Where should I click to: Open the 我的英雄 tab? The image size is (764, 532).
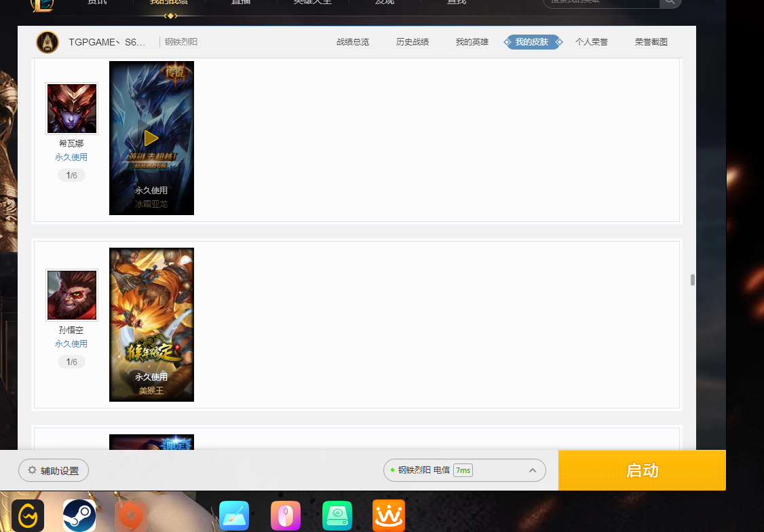pos(472,42)
